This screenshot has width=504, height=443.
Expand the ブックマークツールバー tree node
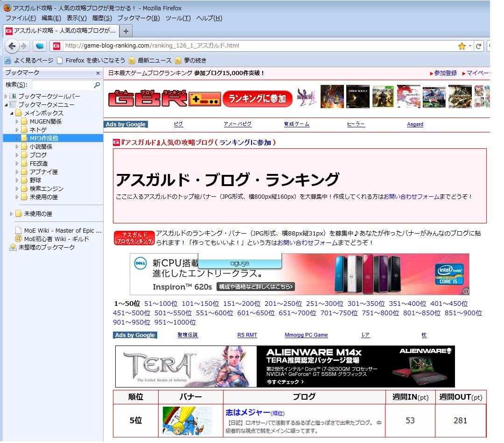point(6,97)
